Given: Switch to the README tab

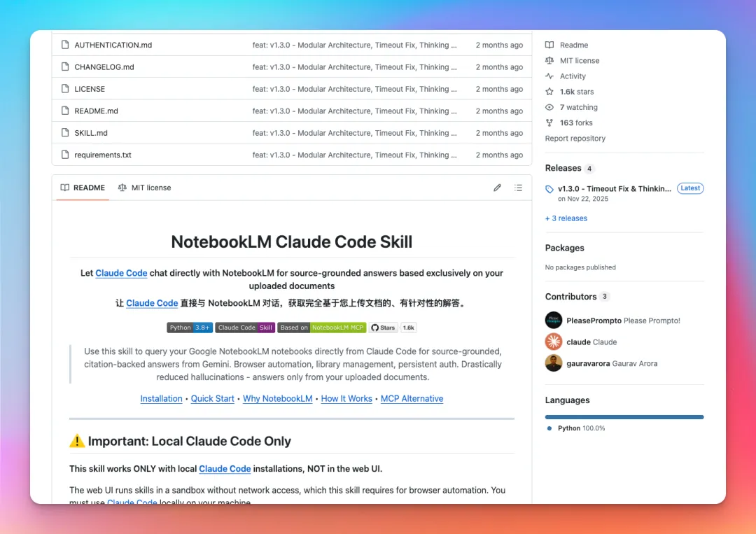Looking at the screenshot, I should (x=83, y=188).
